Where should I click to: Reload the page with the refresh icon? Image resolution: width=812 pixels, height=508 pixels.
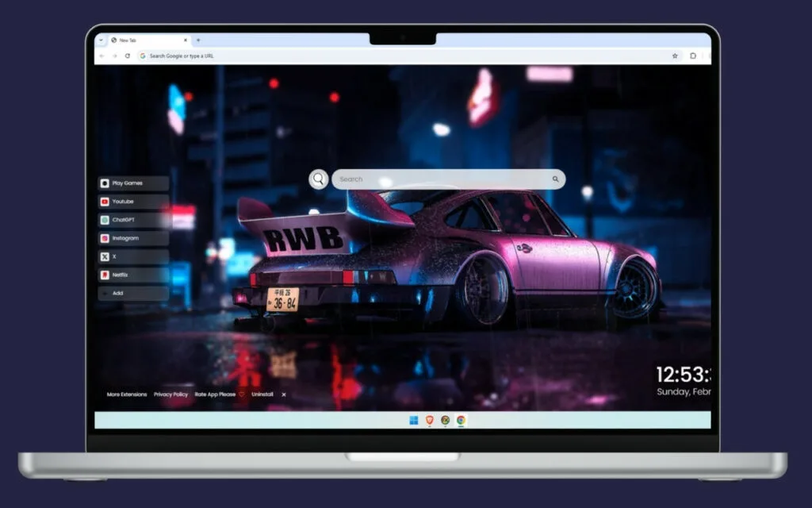[128, 56]
